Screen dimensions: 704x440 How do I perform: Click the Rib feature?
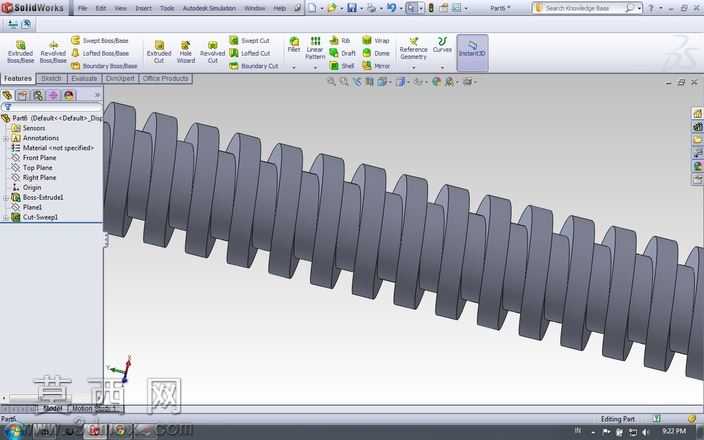tap(340, 40)
